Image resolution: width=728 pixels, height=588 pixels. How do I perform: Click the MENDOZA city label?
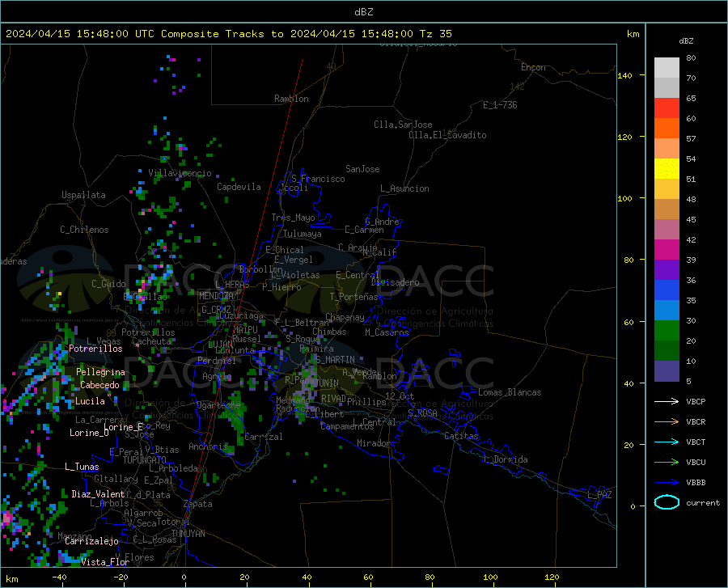[x=216, y=296]
